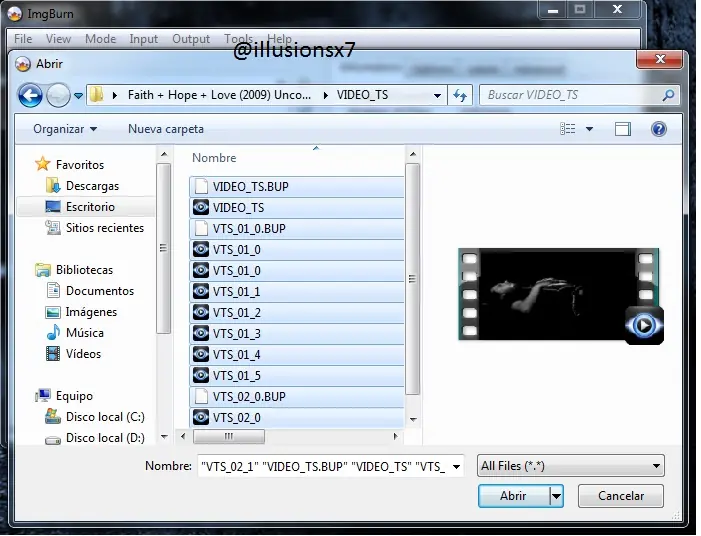Open the View menu in ImgBurn
Image resolution: width=701 pixels, height=536 pixels.
(x=58, y=39)
